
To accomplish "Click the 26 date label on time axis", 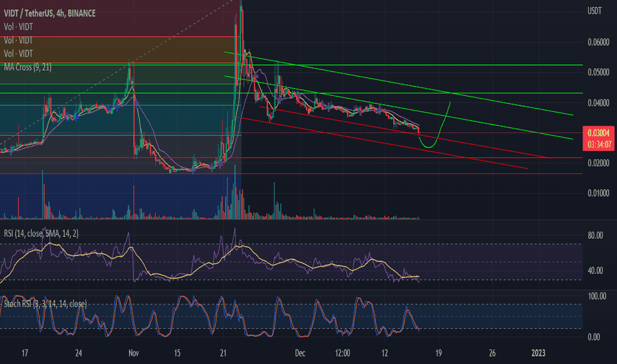I will point(492,353).
